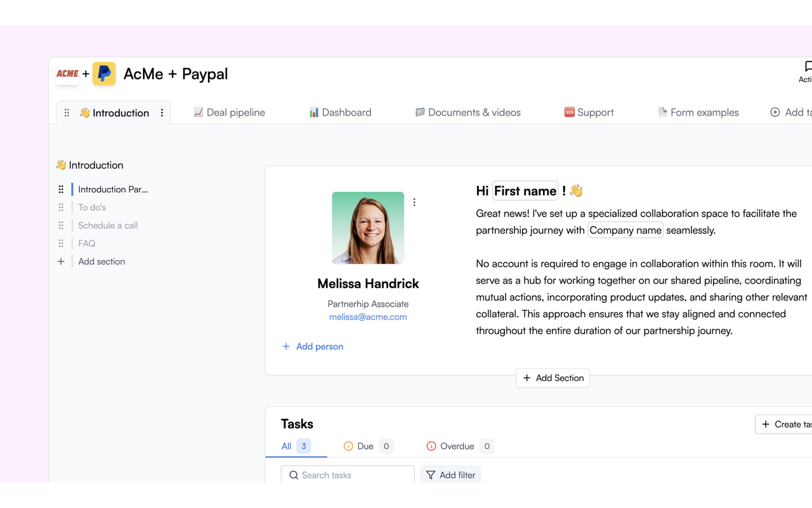Click the Add Section button below card
The image size is (812, 508).
click(553, 378)
